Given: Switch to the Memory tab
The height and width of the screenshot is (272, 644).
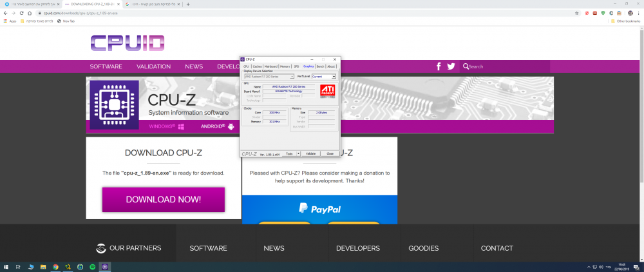Looking at the screenshot, I should point(285,66).
